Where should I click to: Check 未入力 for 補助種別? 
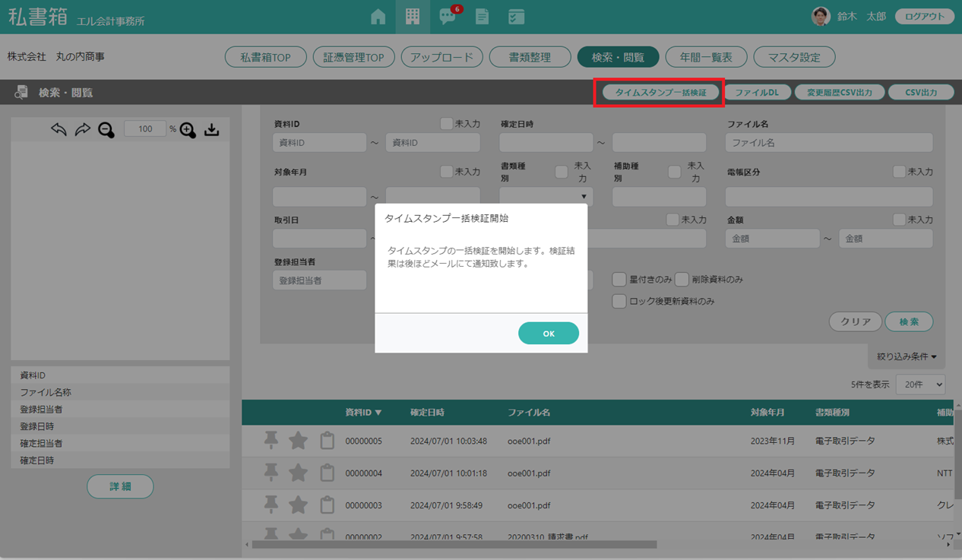click(674, 172)
